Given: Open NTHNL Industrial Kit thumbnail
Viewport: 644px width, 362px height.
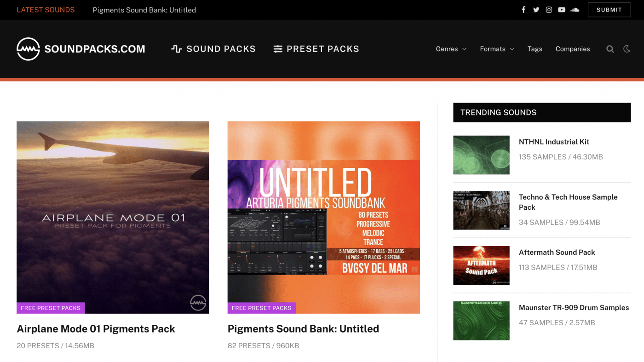Looking at the screenshot, I should [481, 155].
